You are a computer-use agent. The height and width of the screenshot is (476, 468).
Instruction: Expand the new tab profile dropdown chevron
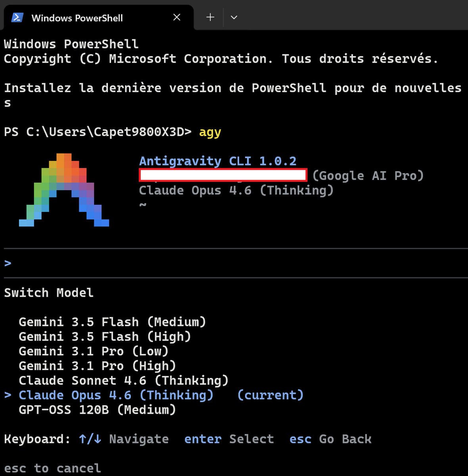[x=234, y=17]
